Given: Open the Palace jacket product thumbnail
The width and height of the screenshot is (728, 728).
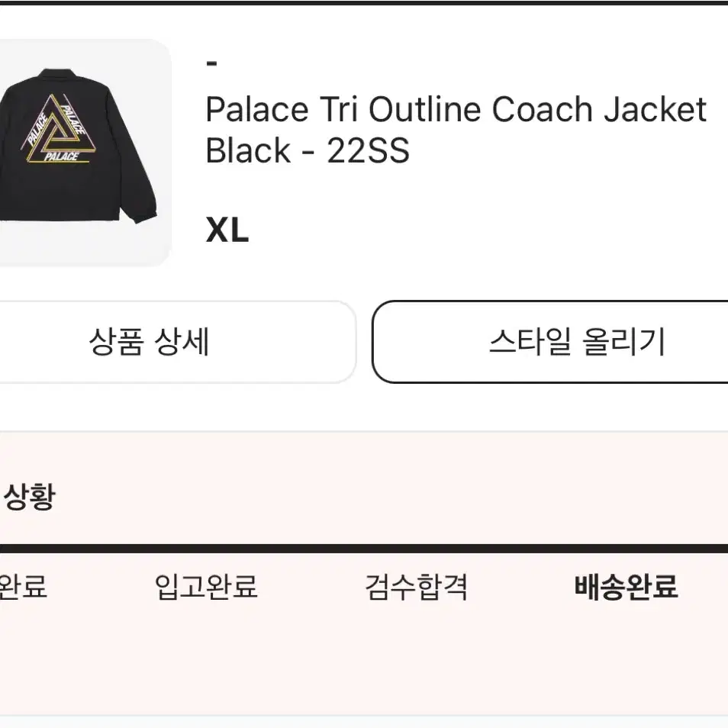Looking at the screenshot, I should point(84,153).
